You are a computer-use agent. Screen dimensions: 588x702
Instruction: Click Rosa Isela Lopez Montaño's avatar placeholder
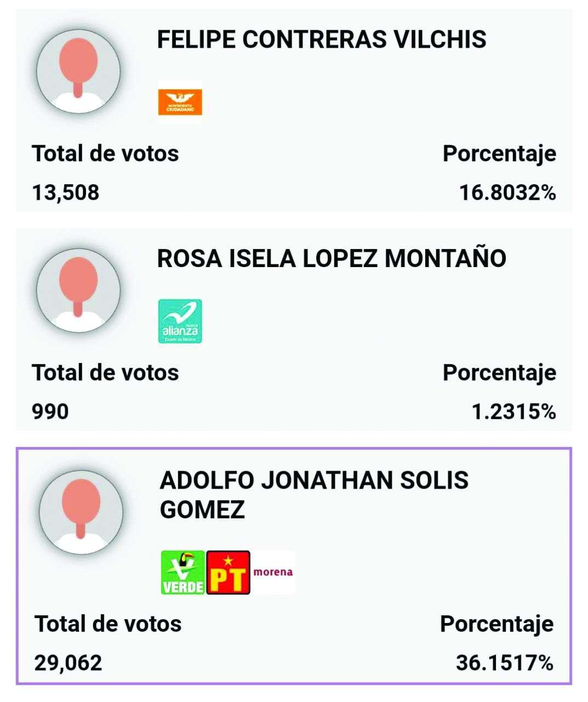tap(78, 290)
